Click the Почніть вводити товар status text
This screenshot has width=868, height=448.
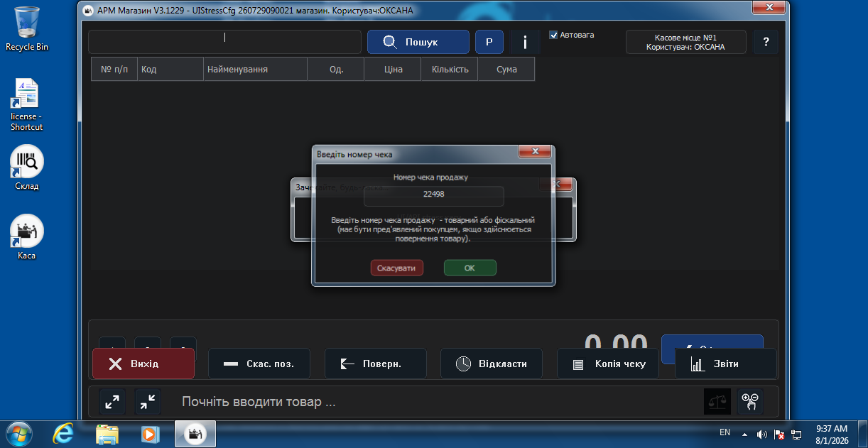259,402
